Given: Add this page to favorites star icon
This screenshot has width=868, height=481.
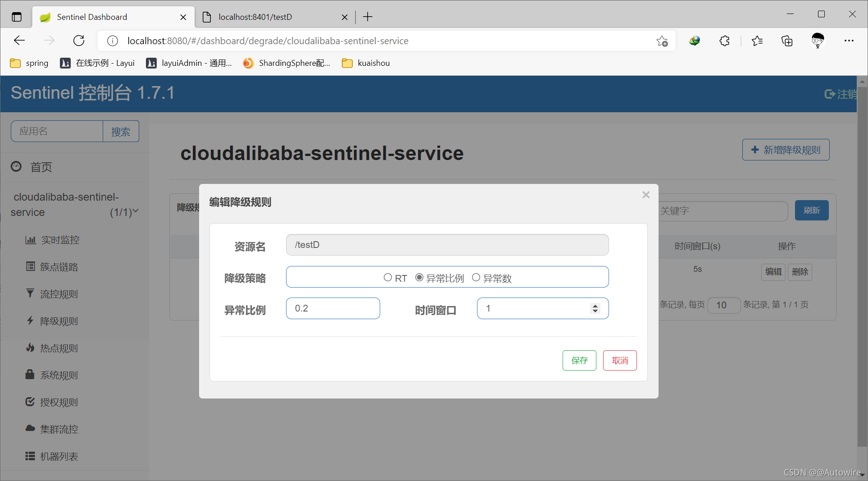Looking at the screenshot, I should 662,41.
